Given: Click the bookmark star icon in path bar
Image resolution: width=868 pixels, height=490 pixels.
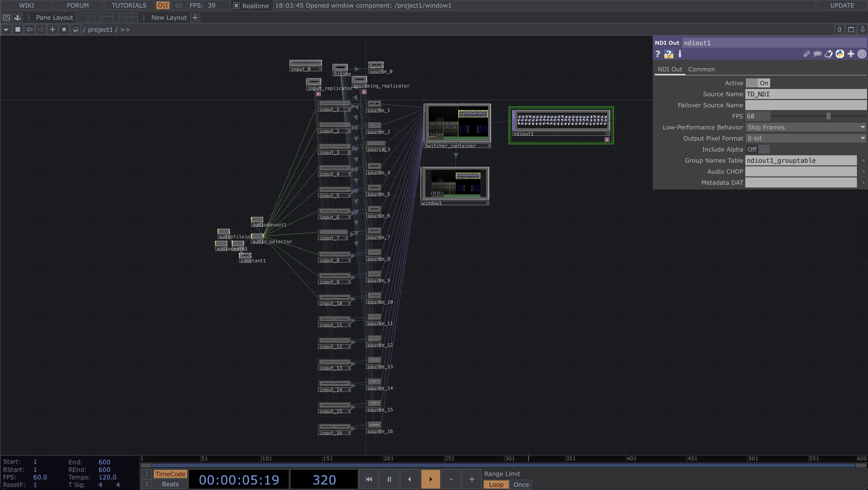Looking at the screenshot, I should click(64, 29).
